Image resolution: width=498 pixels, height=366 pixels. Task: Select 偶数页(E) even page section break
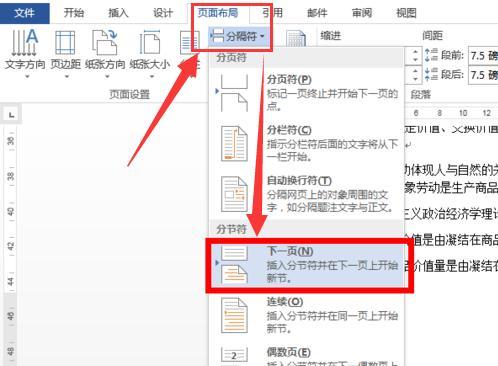pyautogui.click(x=306, y=355)
